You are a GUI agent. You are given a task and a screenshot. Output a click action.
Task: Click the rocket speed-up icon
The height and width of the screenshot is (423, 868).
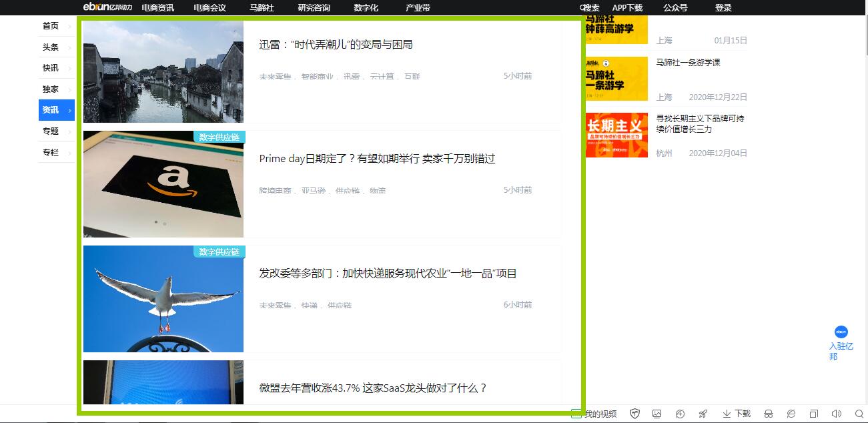tap(703, 414)
